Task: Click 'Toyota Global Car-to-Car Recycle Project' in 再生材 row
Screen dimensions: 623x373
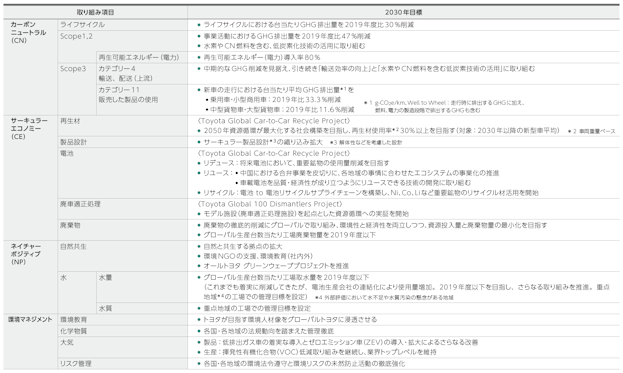Action: pos(274,121)
